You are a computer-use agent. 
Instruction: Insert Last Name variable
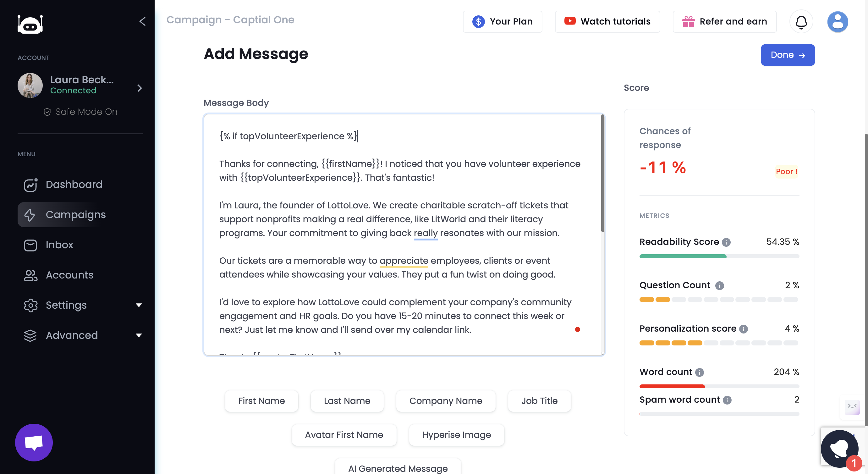[347, 401]
